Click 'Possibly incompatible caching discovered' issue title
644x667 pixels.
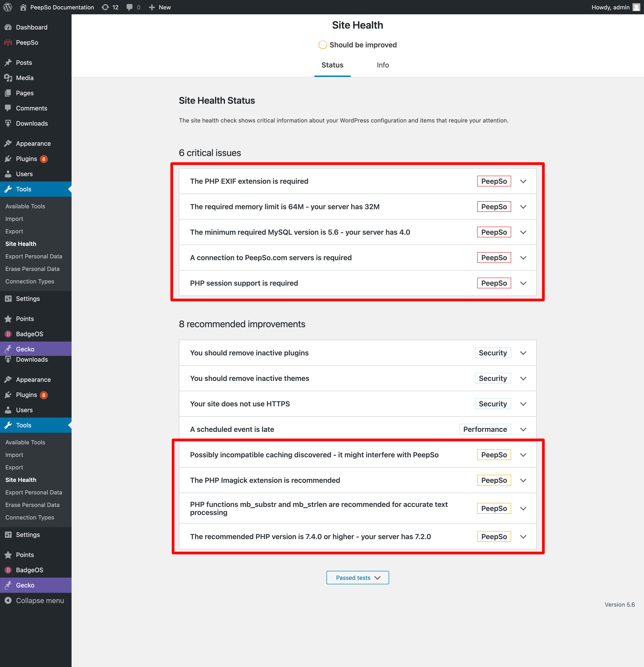(x=314, y=455)
